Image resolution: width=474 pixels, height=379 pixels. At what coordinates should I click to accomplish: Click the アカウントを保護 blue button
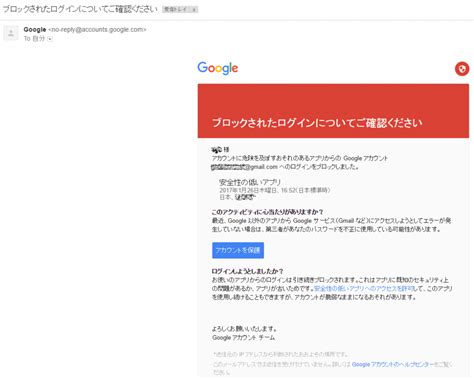238,250
